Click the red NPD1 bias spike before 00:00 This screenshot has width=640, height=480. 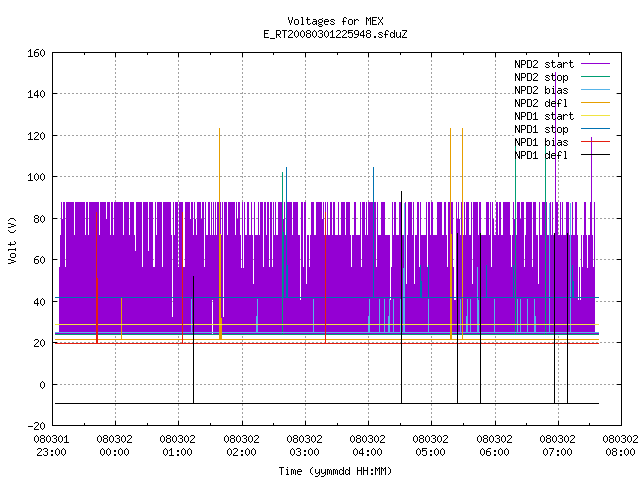[97, 278]
